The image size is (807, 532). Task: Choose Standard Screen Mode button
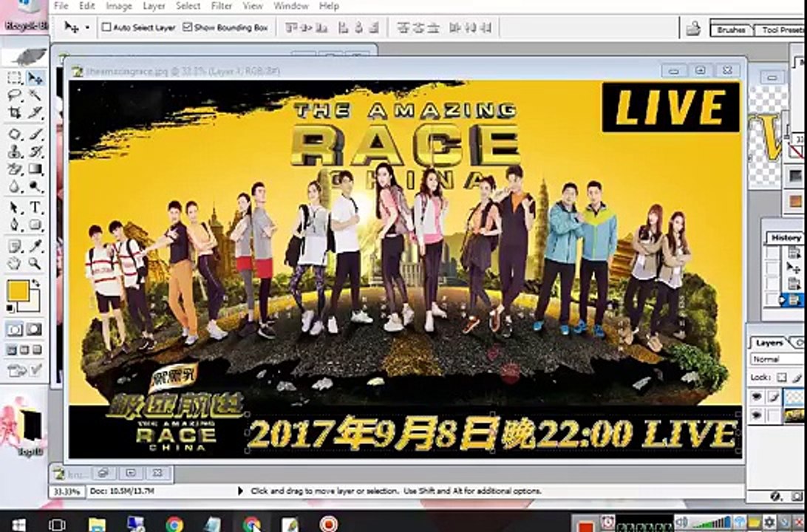(x=12, y=350)
